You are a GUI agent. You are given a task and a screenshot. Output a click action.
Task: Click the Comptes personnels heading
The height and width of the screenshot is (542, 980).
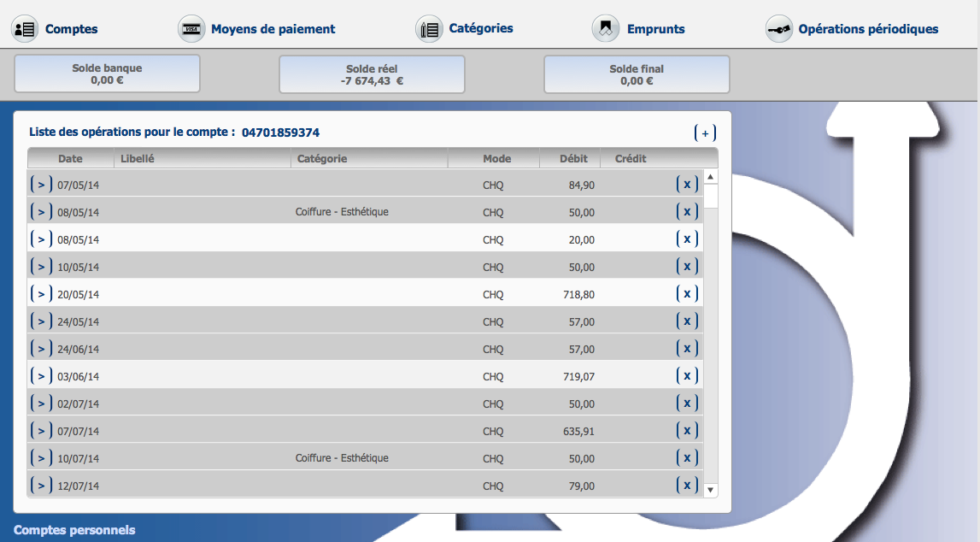coord(74,530)
